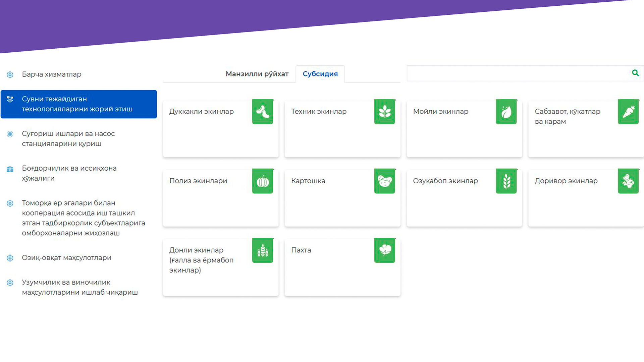Click the pumpkin icon on Полиз экинлари card
This screenshot has width=644, height=362.
click(263, 181)
